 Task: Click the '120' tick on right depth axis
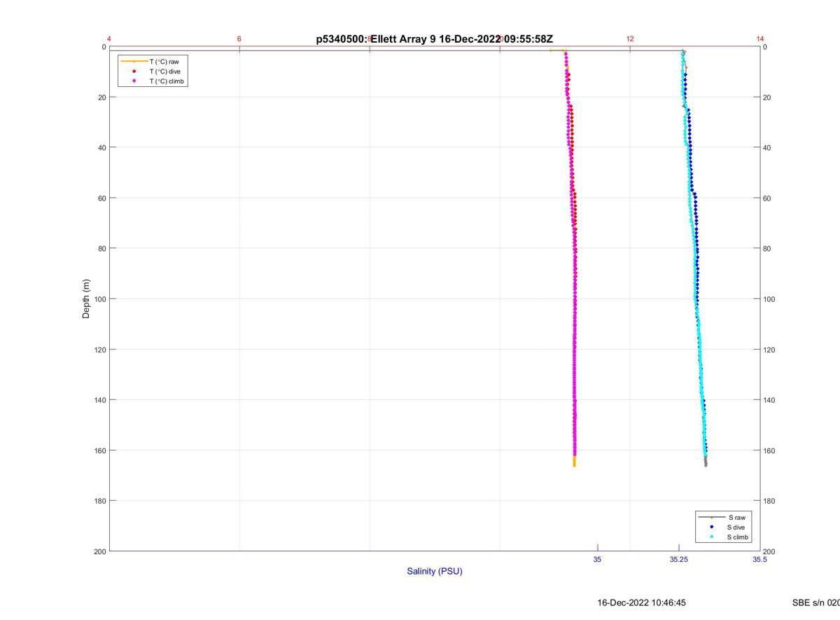[769, 350]
